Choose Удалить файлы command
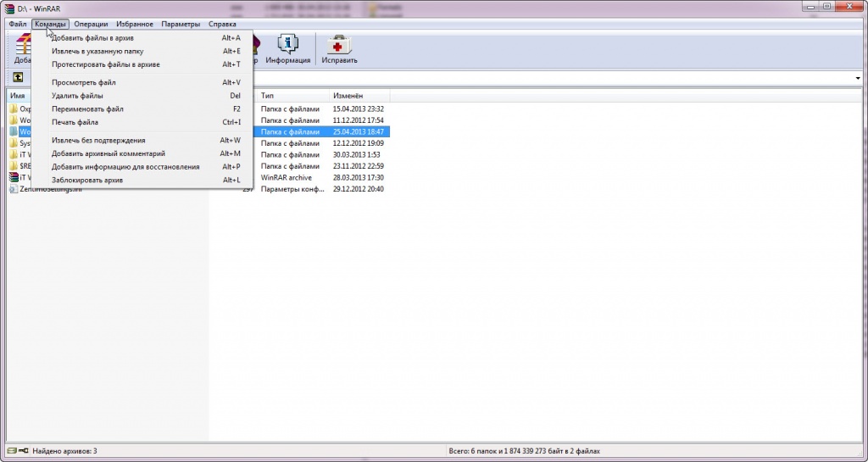 [142, 95]
